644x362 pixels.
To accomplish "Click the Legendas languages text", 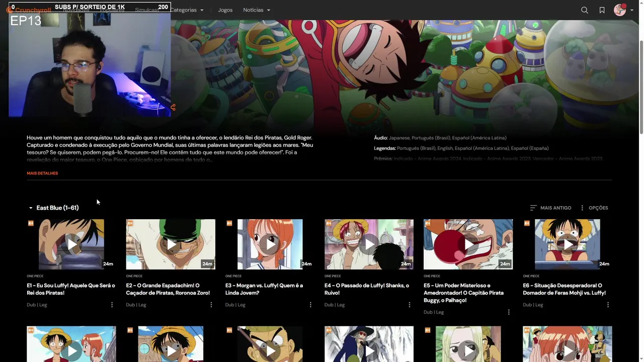I will click(461, 148).
